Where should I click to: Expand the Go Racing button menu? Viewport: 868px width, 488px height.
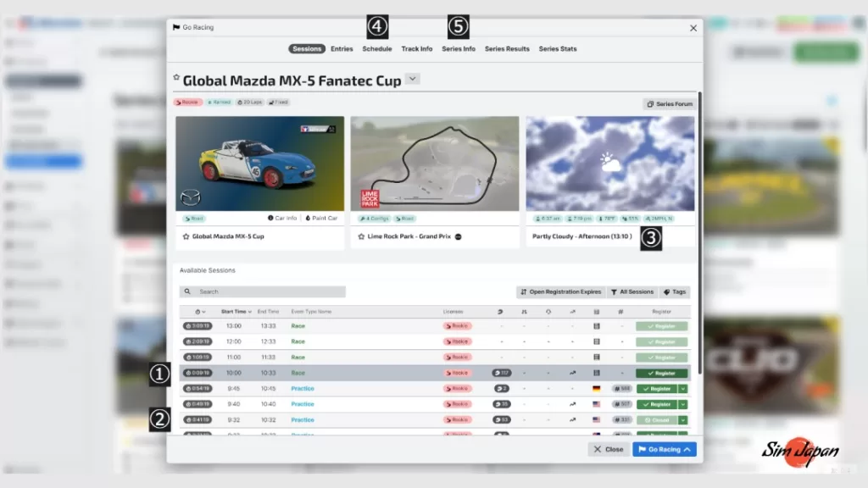click(x=687, y=449)
